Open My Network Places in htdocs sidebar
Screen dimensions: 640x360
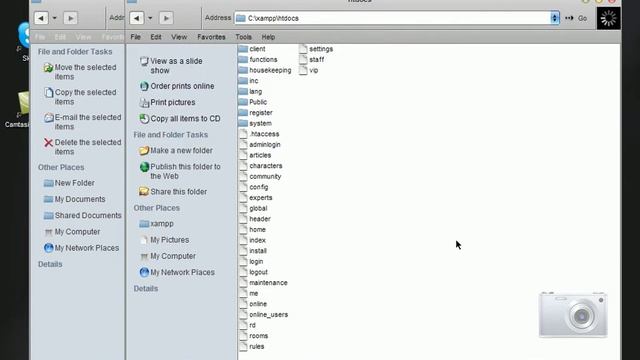[x=177, y=272]
